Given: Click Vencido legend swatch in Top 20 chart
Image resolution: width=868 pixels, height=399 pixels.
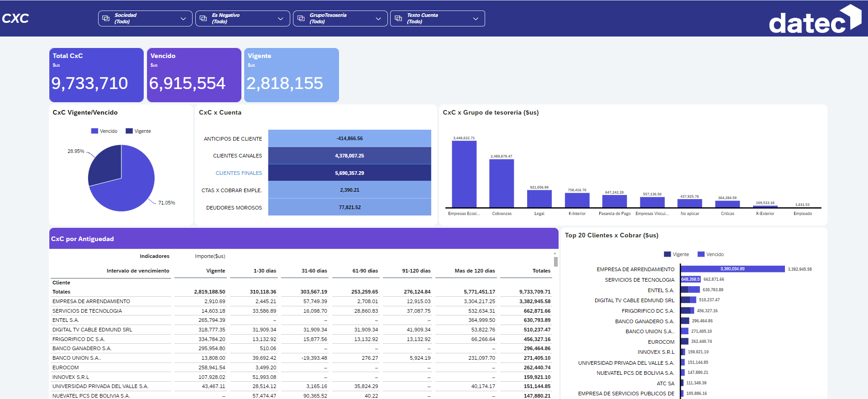Looking at the screenshot, I should [x=701, y=254].
